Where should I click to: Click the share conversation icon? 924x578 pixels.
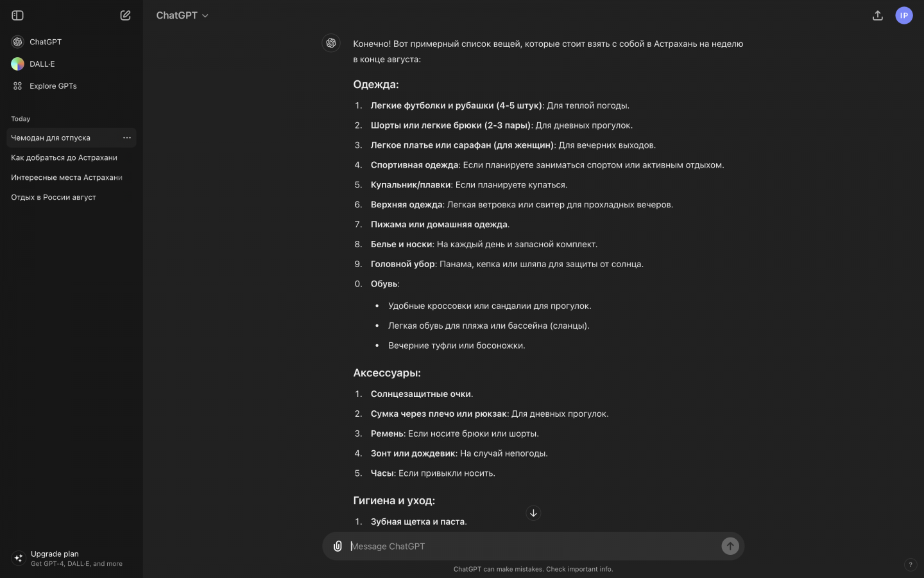tap(878, 15)
